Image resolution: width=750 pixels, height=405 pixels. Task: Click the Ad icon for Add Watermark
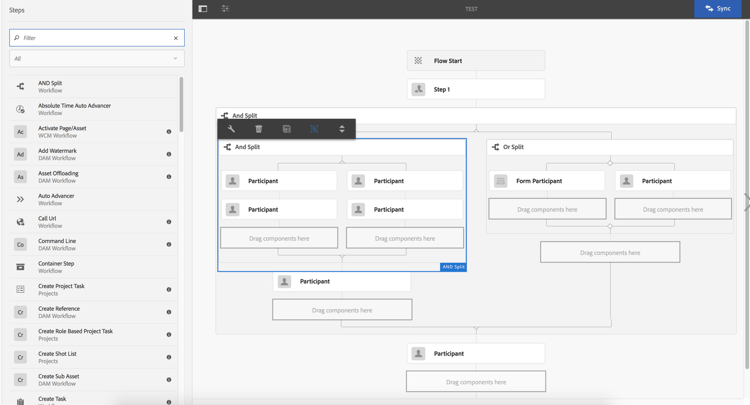tap(20, 154)
